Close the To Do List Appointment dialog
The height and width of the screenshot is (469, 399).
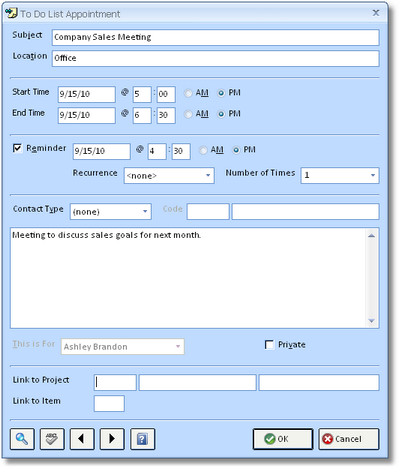(x=376, y=13)
